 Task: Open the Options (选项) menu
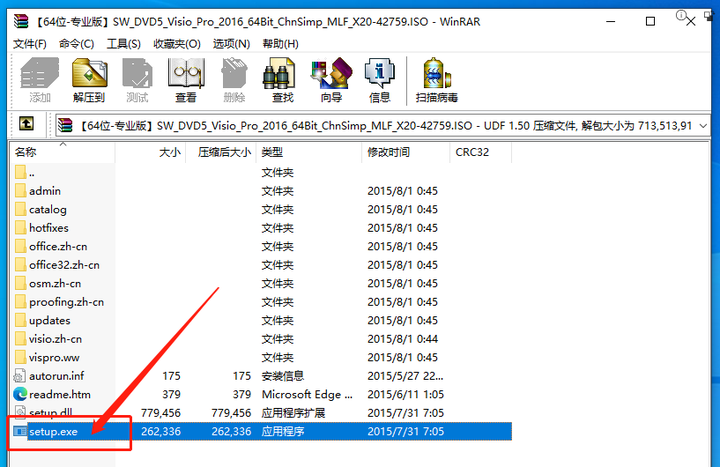coord(231,44)
